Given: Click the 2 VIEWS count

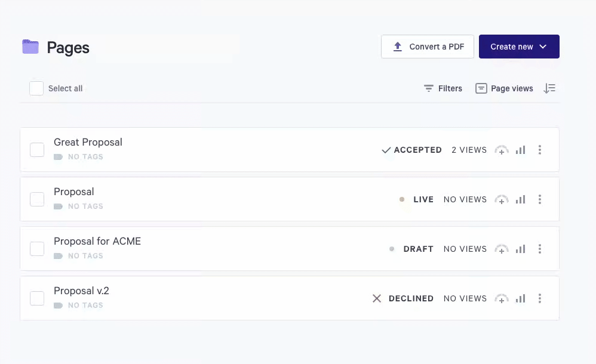Looking at the screenshot, I should tap(469, 150).
